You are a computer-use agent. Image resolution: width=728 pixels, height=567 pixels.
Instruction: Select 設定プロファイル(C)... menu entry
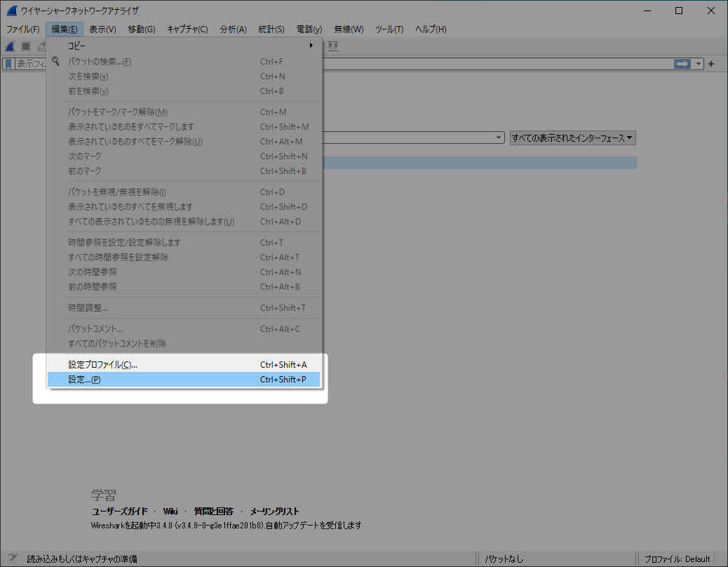183,364
